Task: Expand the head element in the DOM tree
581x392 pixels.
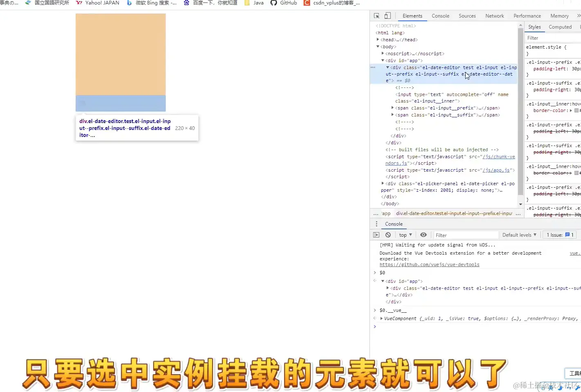Action: click(x=378, y=40)
